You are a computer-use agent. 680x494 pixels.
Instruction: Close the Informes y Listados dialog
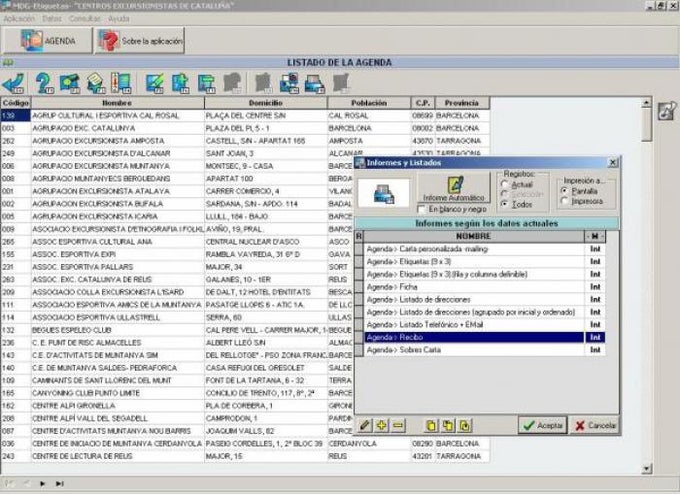pos(613,163)
